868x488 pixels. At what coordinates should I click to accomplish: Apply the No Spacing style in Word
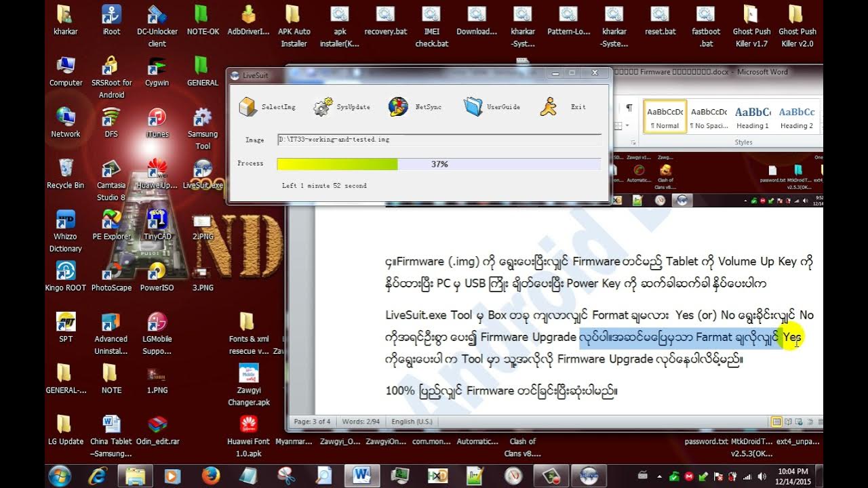pos(709,117)
